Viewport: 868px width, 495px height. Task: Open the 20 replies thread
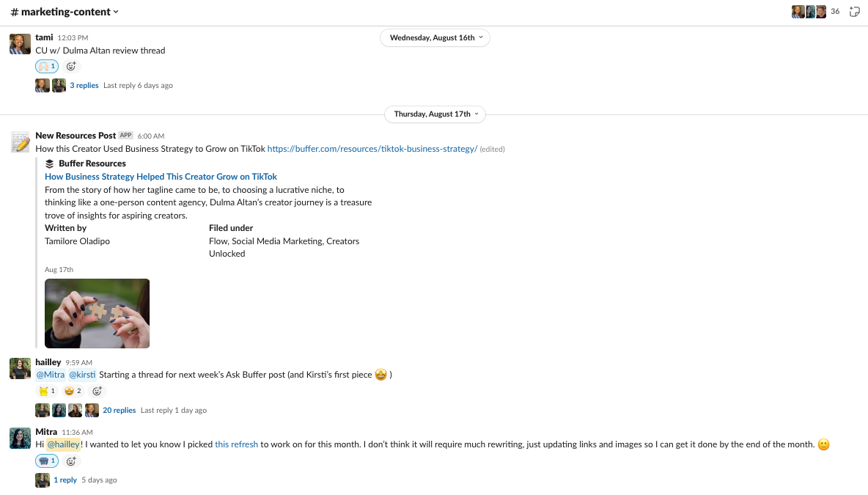119,411
